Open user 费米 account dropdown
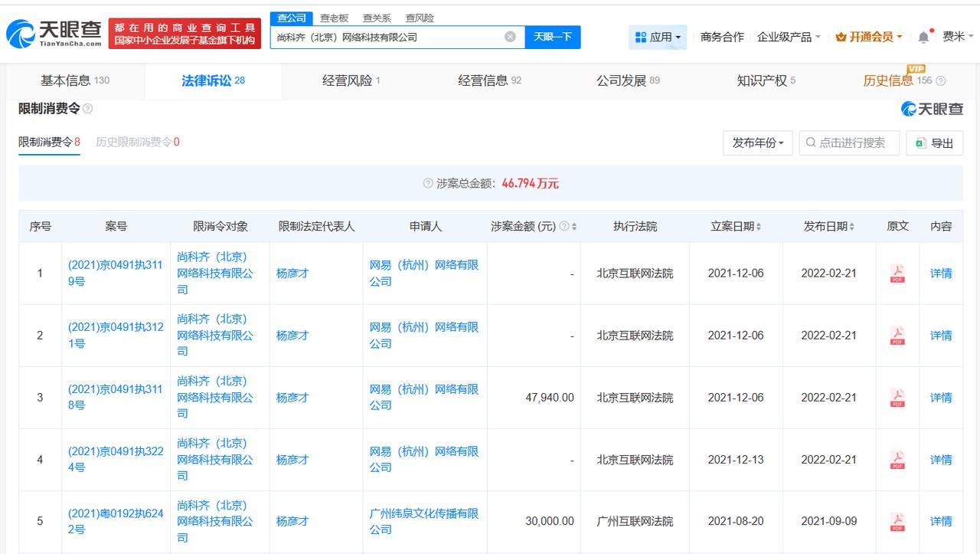The image size is (980, 554). coord(958,37)
